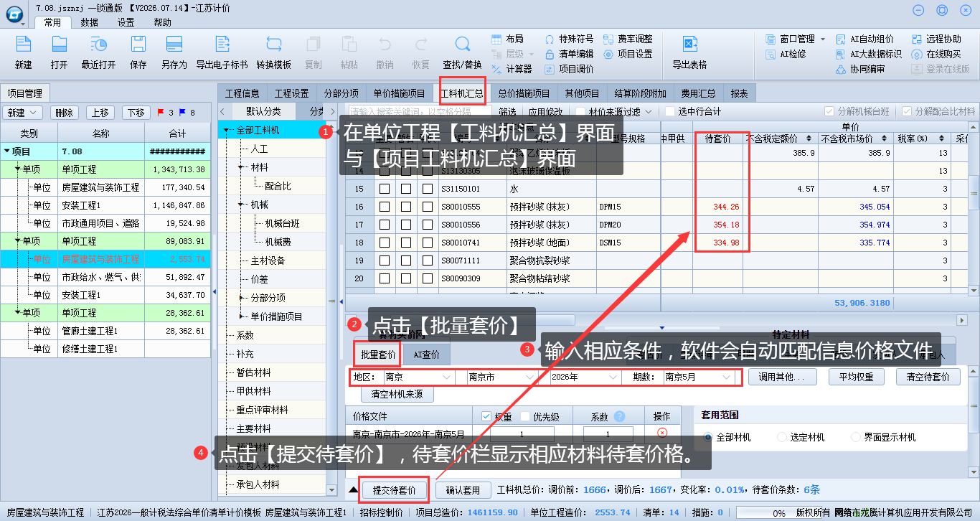The image size is (980, 521).
Task: Select 管廊土建工程1 in project list
Action: (90, 331)
